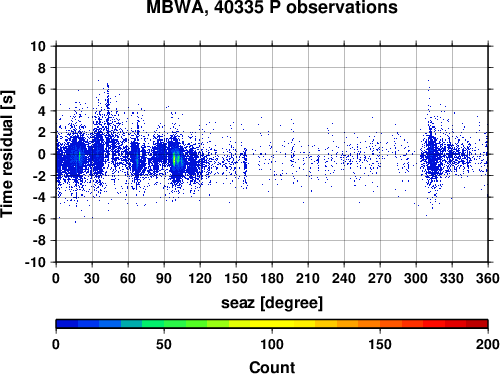Click the x-axis tick label 180

coord(272,278)
